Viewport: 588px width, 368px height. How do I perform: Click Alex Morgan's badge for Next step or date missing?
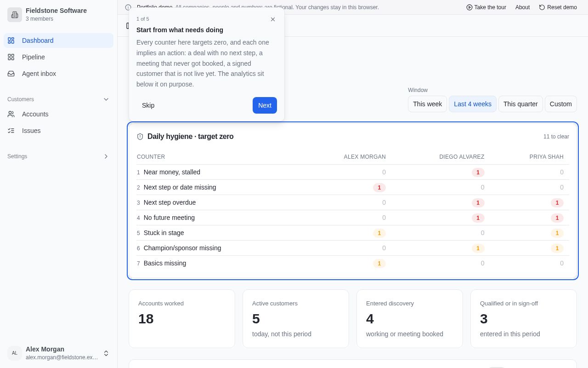pos(379,188)
